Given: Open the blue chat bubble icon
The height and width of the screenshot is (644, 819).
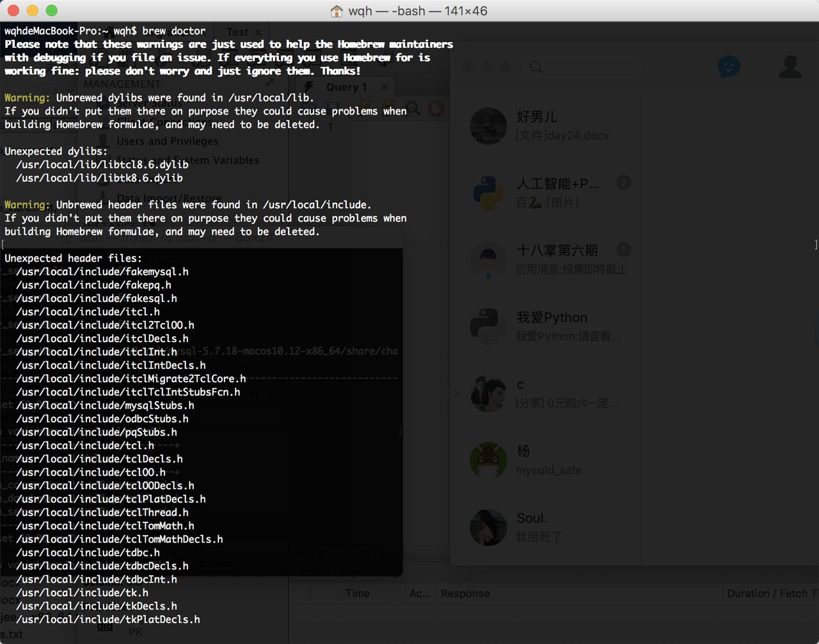Looking at the screenshot, I should pos(729,67).
